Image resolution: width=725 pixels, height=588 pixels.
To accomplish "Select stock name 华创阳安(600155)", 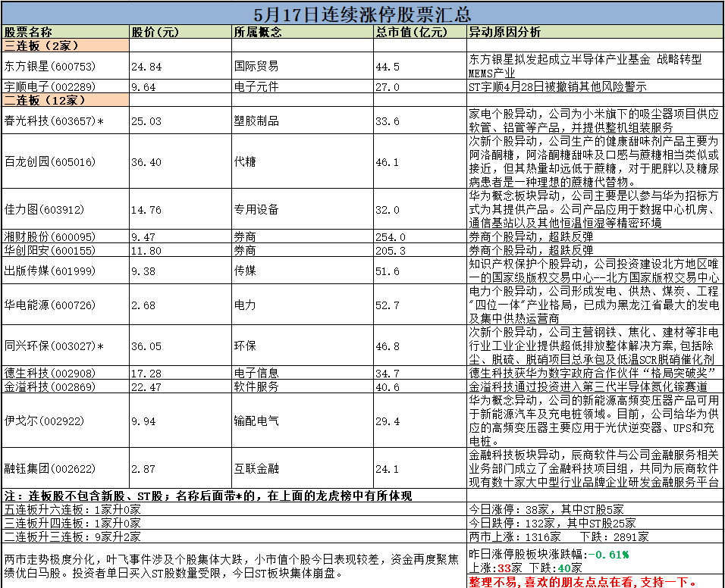I will point(50,250).
